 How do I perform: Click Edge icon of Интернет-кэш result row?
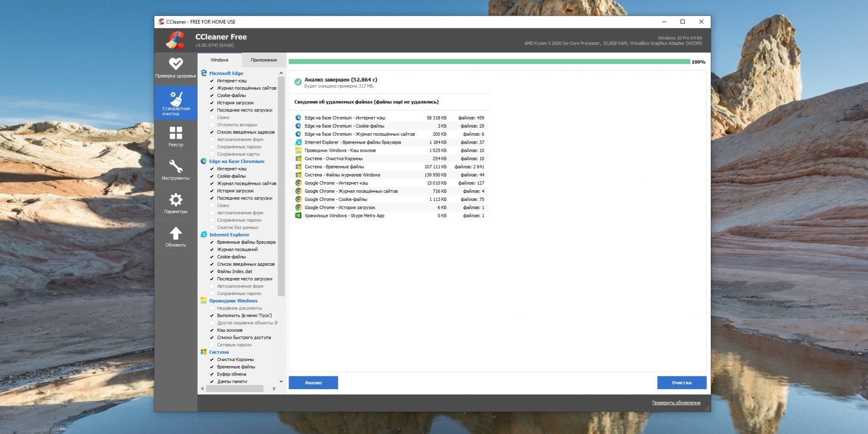pyautogui.click(x=298, y=118)
